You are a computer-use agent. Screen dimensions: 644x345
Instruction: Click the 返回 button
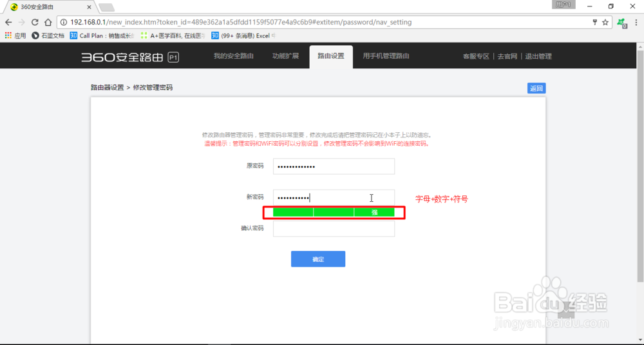tap(536, 88)
